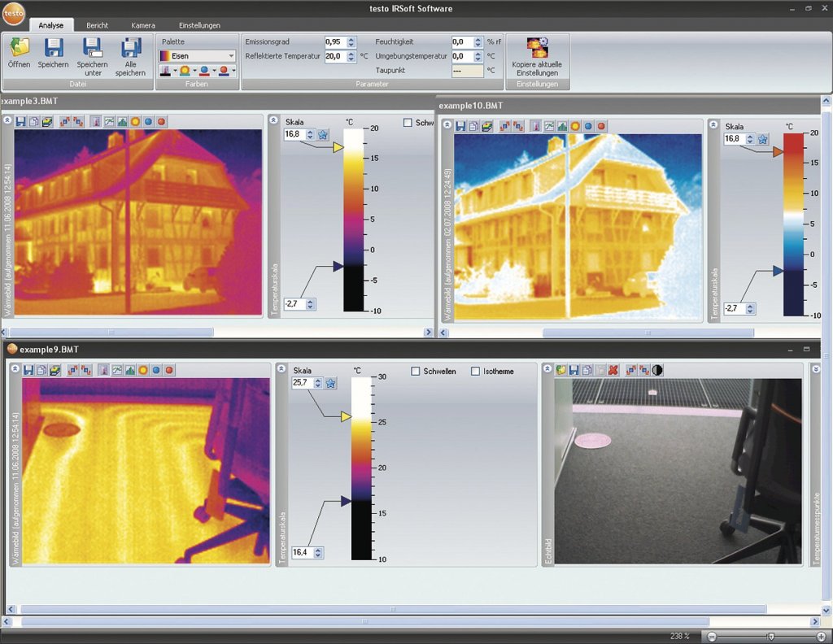The image size is (833, 644).
Task: Click the zoom in plus button in status bar
Action: (821, 636)
